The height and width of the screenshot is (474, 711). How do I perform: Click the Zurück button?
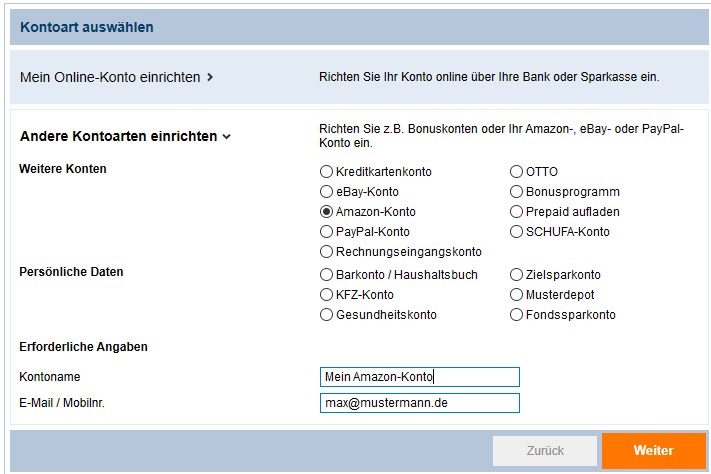click(x=545, y=451)
